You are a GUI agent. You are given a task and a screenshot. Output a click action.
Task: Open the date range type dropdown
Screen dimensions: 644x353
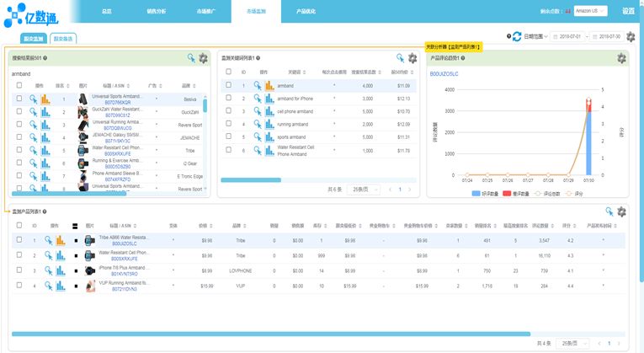(x=535, y=36)
